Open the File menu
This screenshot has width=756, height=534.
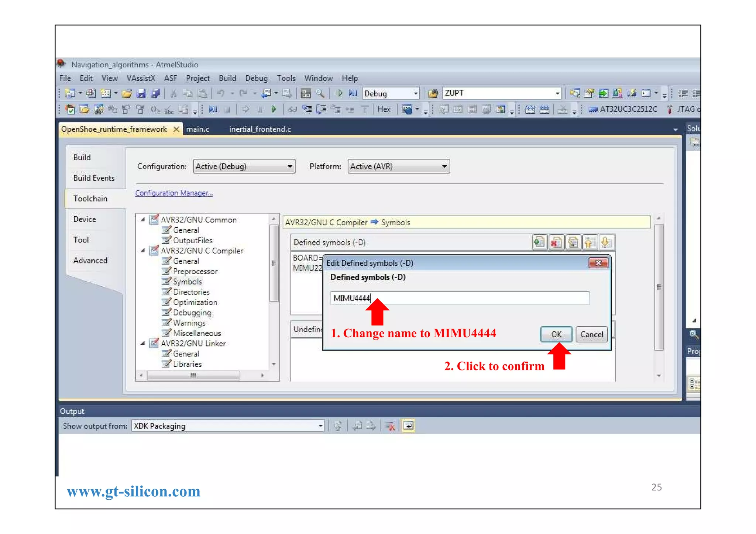65,78
